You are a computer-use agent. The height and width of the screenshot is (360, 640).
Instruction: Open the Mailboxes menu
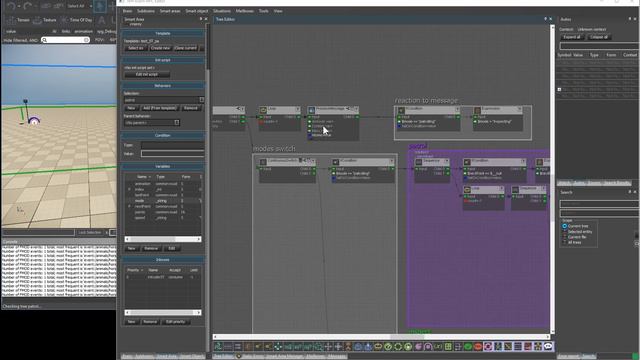tap(244, 11)
